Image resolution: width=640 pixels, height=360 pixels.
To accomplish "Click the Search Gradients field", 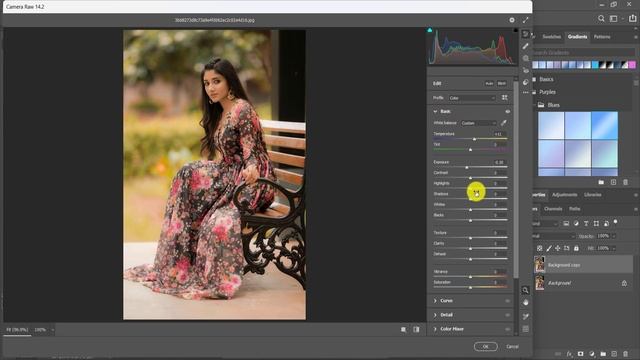I will 583,53.
